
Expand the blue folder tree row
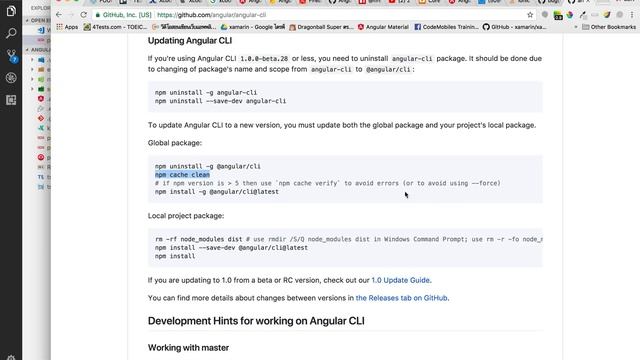coord(38,60)
